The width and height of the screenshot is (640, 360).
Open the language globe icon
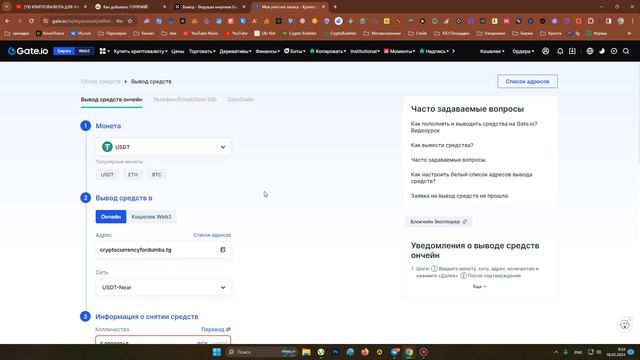[590, 51]
